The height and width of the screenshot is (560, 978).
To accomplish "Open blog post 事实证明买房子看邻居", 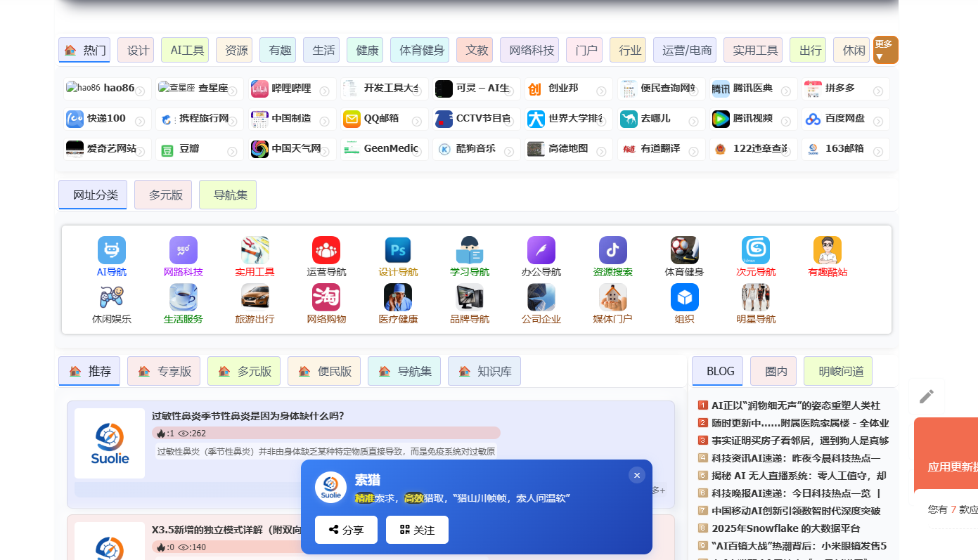I will pos(800,441).
